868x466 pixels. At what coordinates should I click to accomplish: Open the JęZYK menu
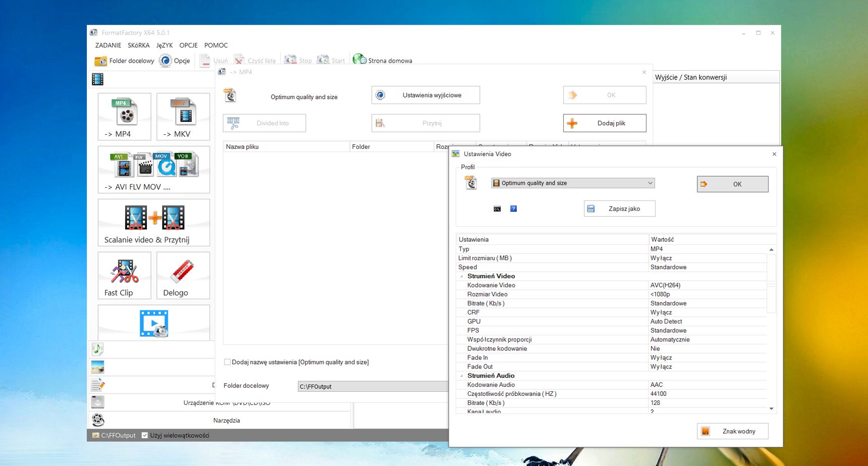tap(165, 45)
